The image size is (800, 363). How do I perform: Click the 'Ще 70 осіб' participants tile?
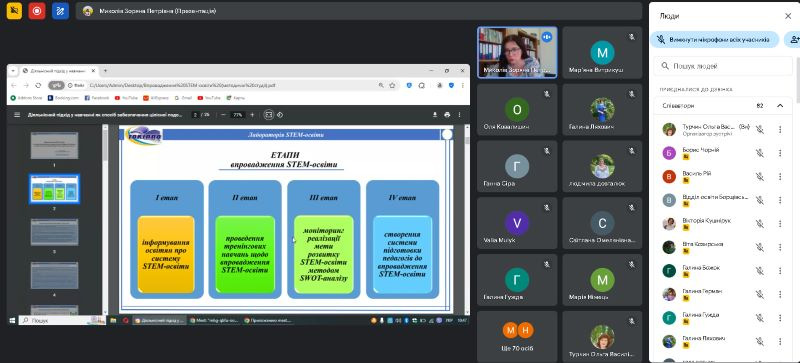517,336
